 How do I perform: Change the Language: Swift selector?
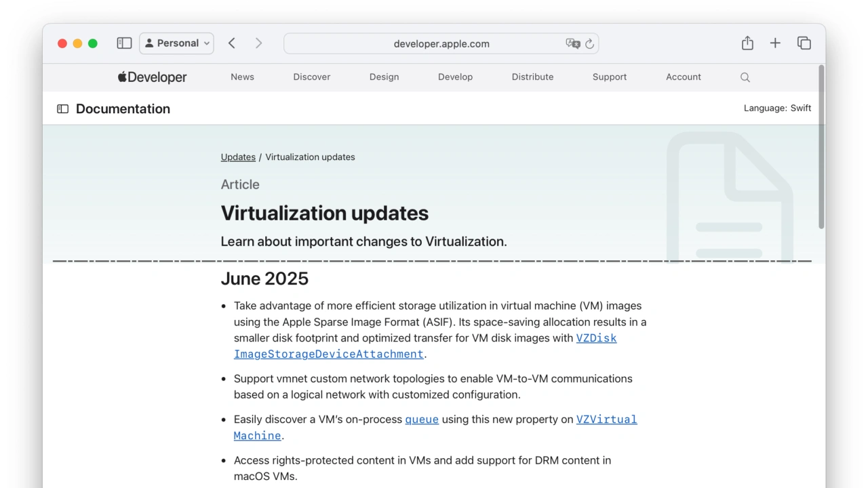[777, 108]
